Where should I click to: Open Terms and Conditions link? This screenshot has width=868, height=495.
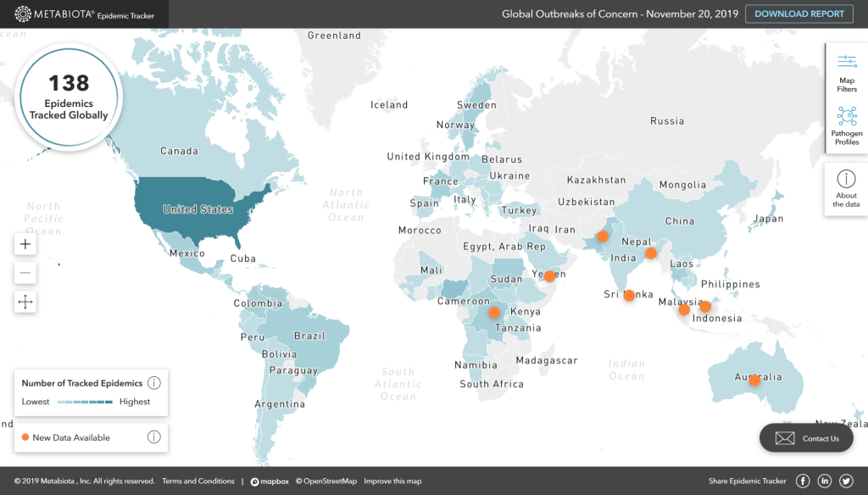(198, 481)
